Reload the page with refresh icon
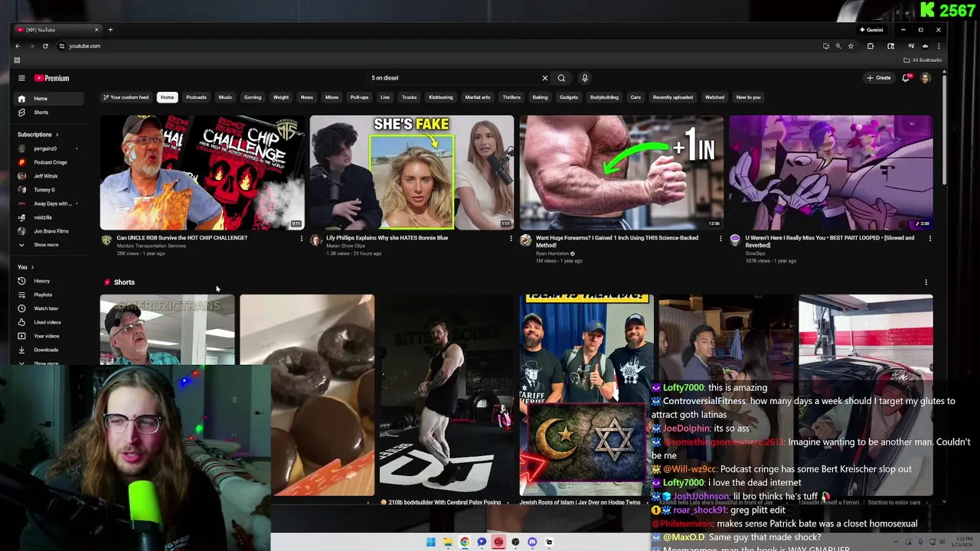The height and width of the screenshot is (551, 980). pyautogui.click(x=45, y=46)
